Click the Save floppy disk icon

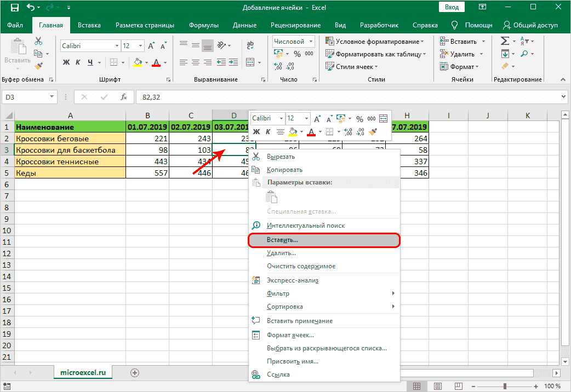tap(15, 8)
